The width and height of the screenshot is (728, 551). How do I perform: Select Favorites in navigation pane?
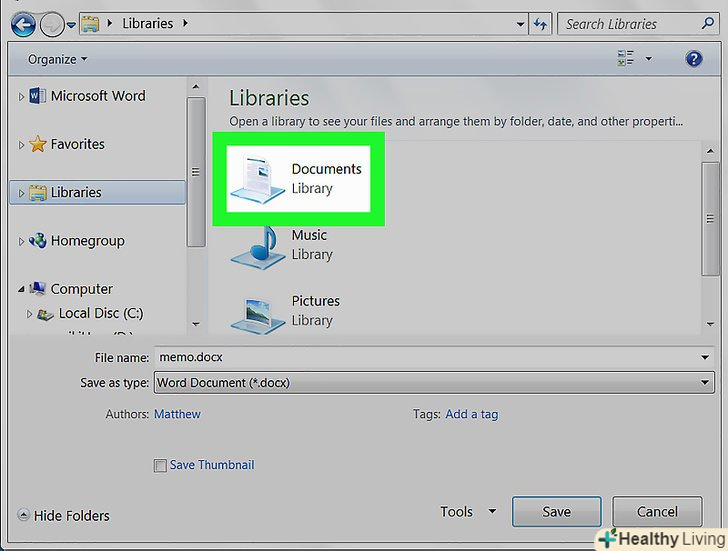click(x=78, y=144)
